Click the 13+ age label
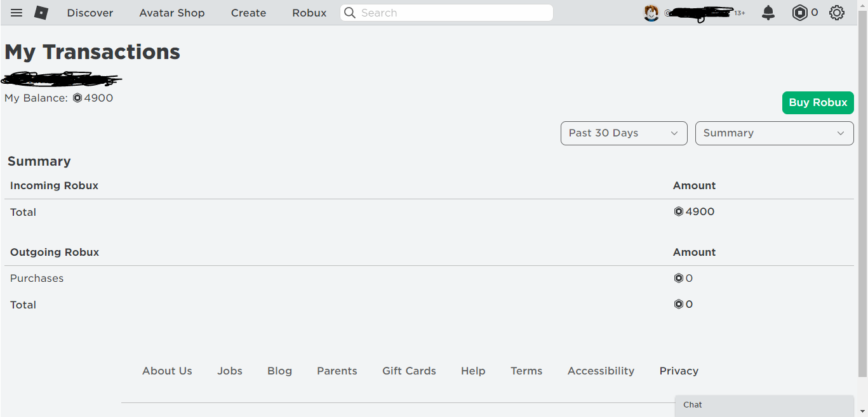The height and width of the screenshot is (417, 868). click(740, 13)
